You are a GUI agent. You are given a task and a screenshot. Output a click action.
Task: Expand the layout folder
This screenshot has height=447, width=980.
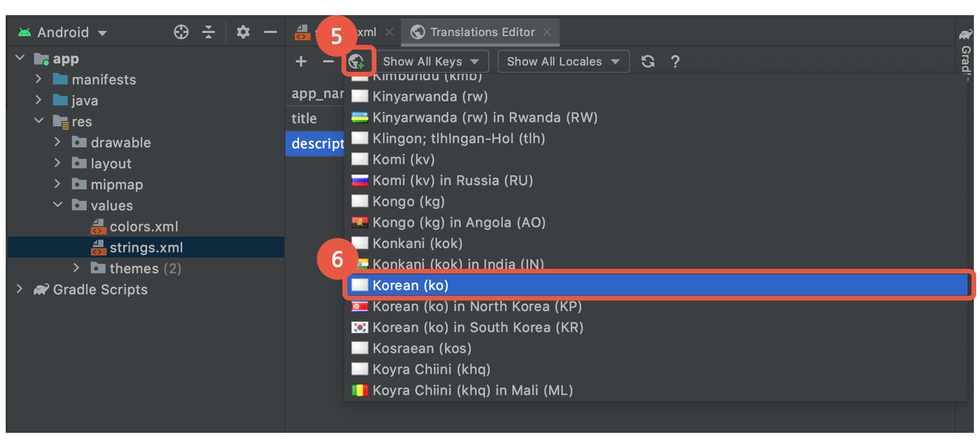tap(57, 163)
